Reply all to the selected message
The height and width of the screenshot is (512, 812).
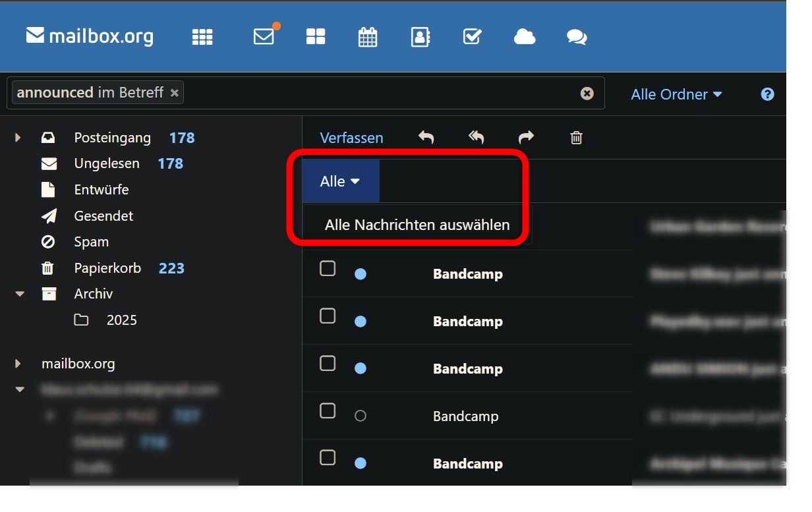[x=476, y=137]
